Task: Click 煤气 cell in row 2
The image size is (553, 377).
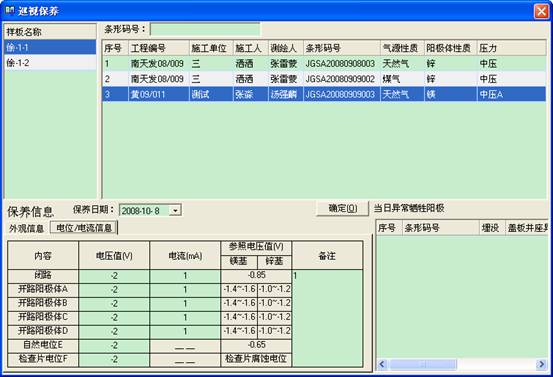Action: (x=402, y=79)
